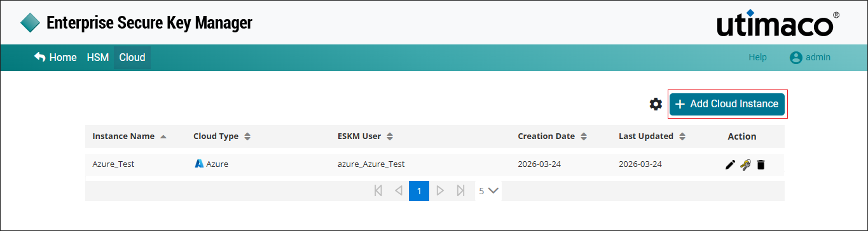
Task: Go to last page of table
Action: pos(460,190)
